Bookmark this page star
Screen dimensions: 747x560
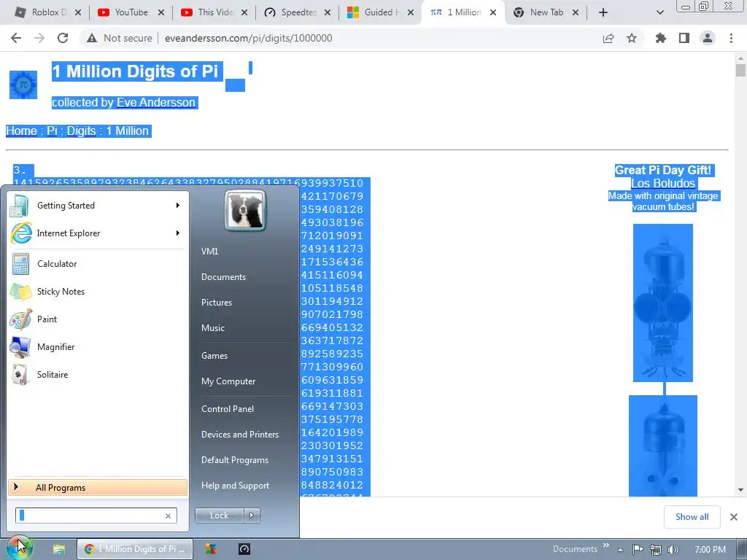tap(632, 38)
